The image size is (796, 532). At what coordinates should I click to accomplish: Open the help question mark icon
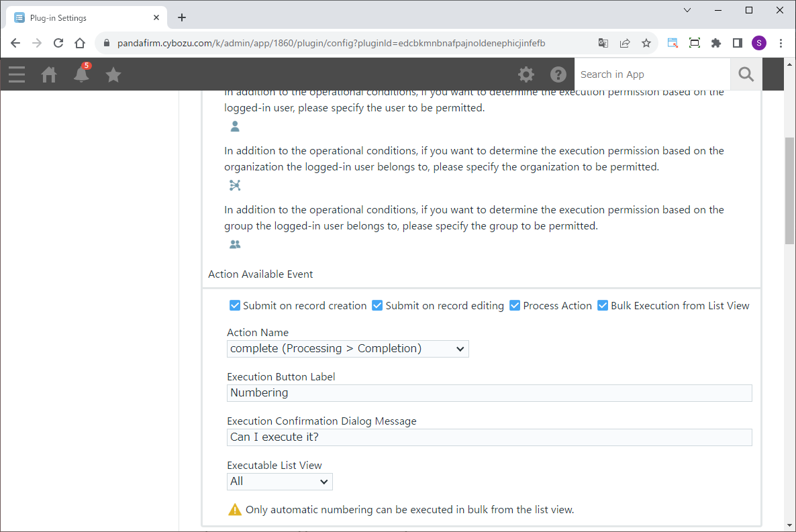coord(558,74)
